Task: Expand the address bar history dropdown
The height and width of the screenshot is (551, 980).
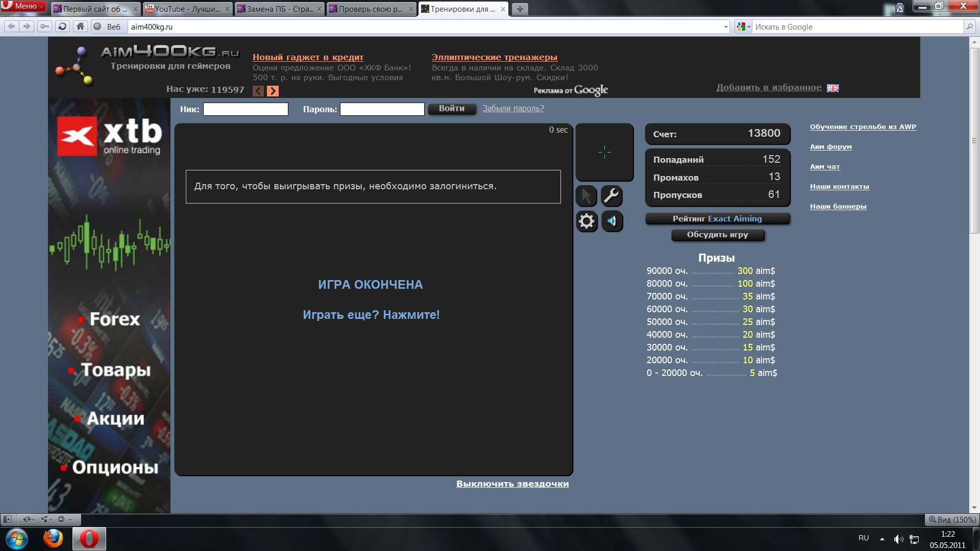Action: tap(726, 27)
